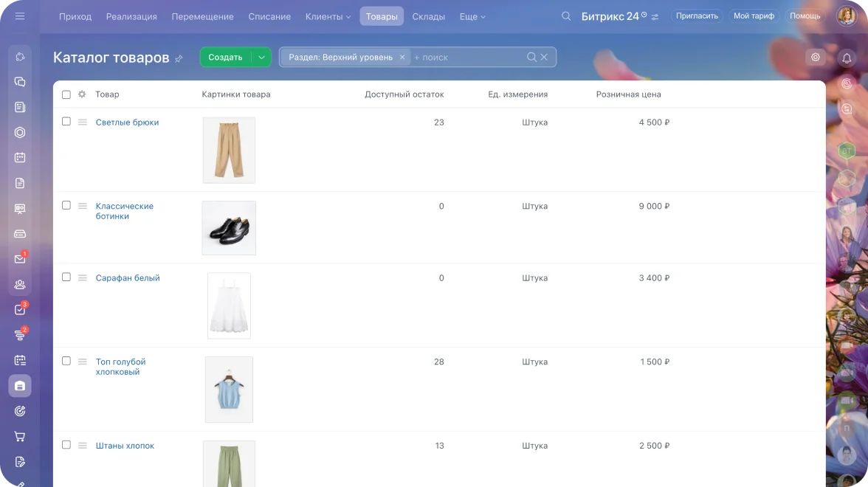Open the Классические ботинки product link
The image size is (868, 487).
[x=125, y=211]
